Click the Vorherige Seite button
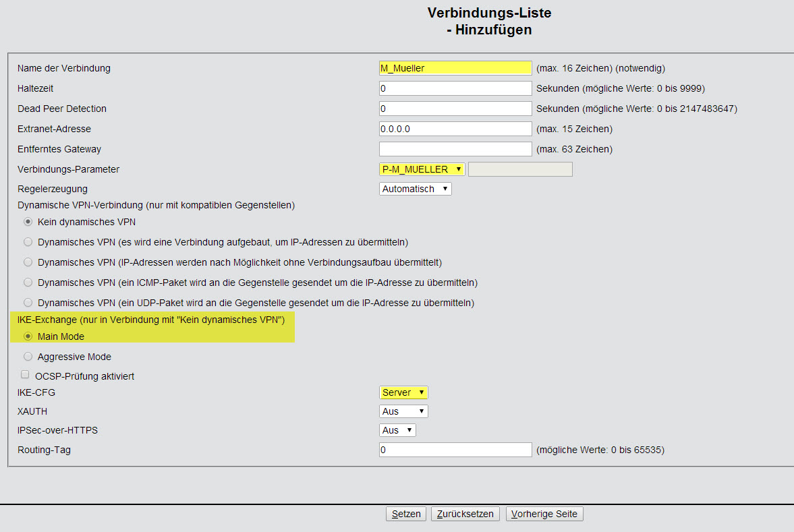The image size is (794, 532). point(544,514)
